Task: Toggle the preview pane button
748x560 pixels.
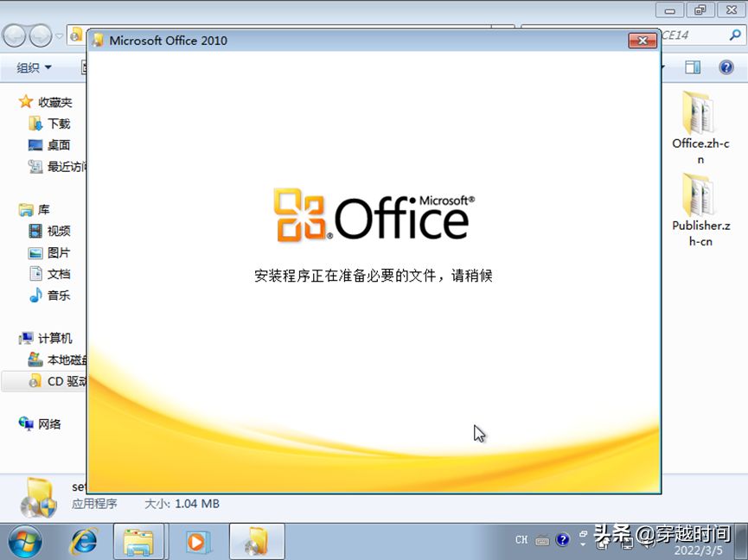Action: click(692, 67)
